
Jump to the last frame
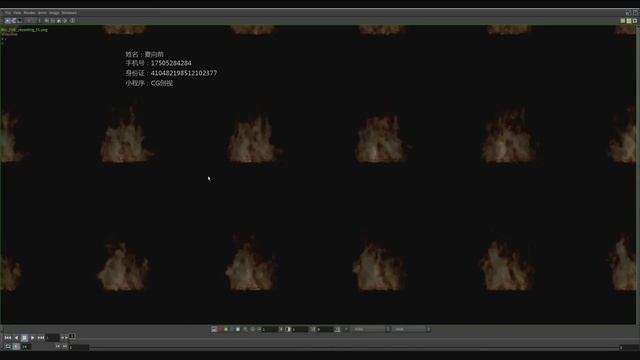[x=41, y=338]
